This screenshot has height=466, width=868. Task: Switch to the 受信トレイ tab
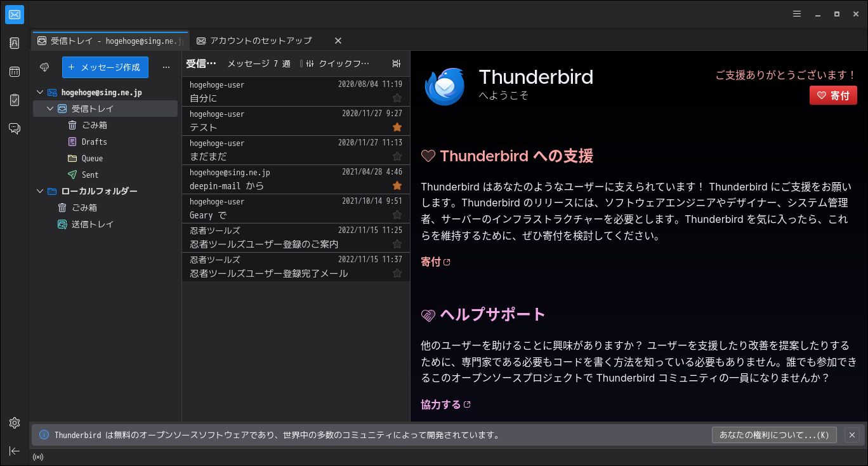coord(110,41)
